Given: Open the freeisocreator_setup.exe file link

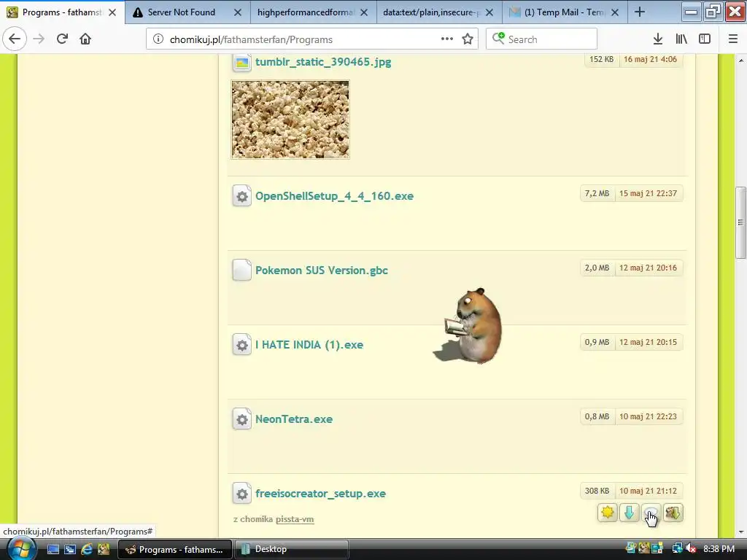Looking at the screenshot, I should [321, 494].
